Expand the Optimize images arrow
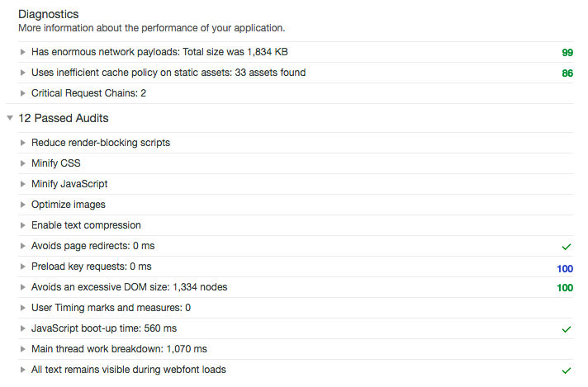Image resolution: width=588 pixels, height=387 pixels. (x=23, y=205)
